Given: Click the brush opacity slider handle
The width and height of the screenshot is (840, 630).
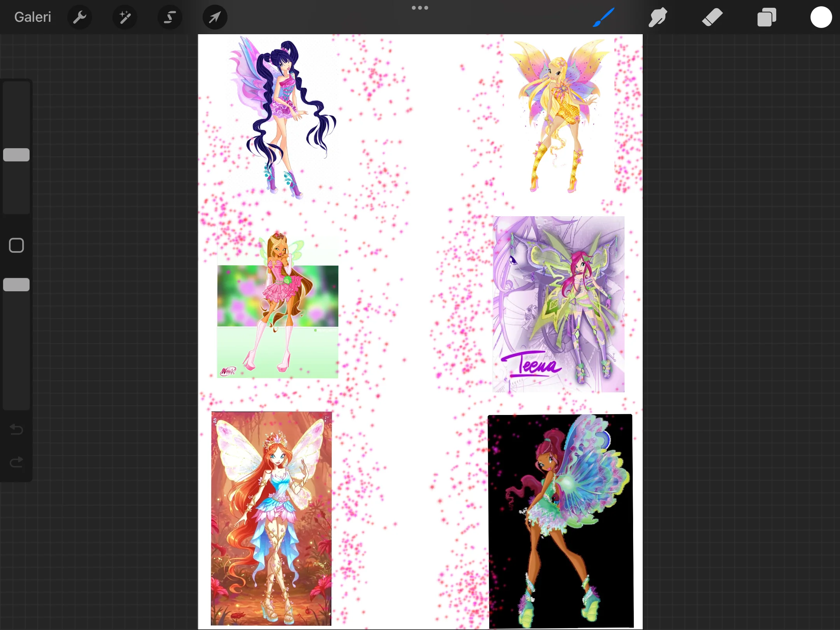Looking at the screenshot, I should pos(16,285).
